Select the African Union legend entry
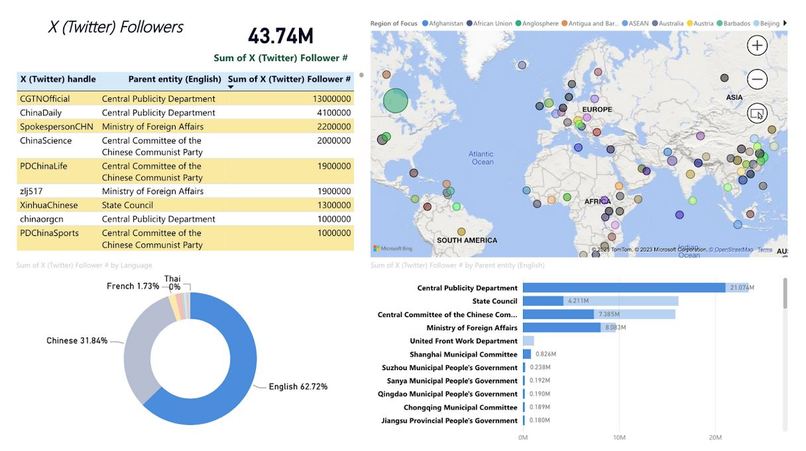806x451 pixels. tap(489, 23)
